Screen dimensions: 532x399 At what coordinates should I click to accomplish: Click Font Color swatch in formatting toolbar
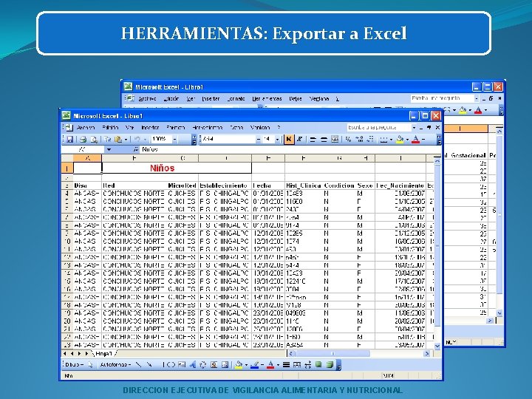pyautogui.click(x=416, y=140)
